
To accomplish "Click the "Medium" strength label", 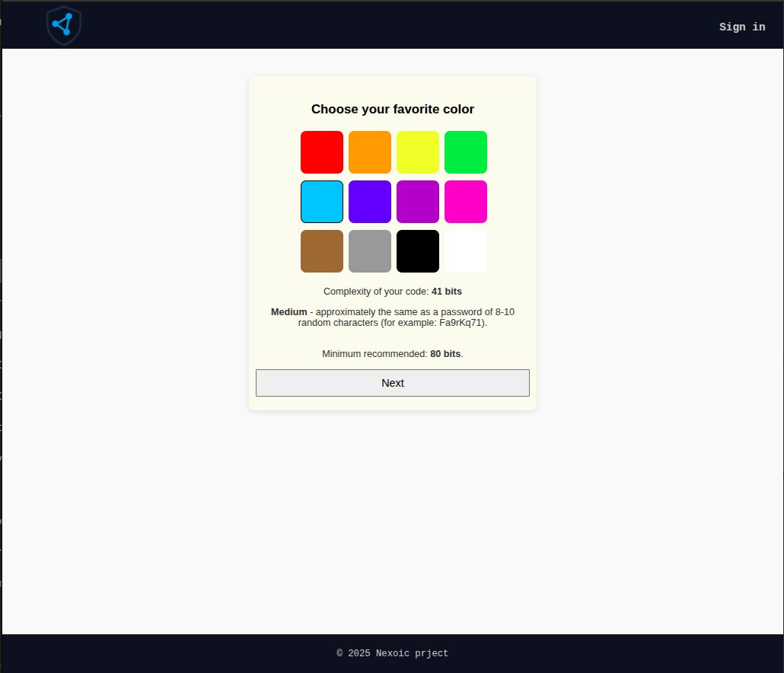I will (x=289, y=312).
